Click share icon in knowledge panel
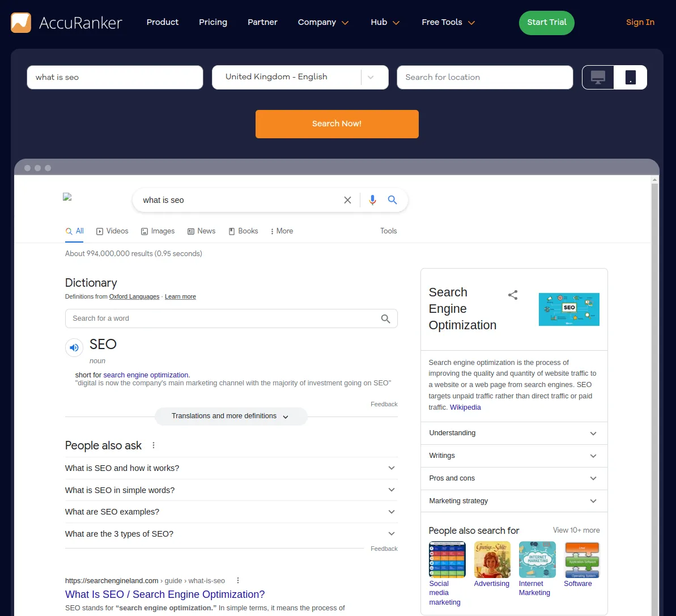 [x=513, y=295]
